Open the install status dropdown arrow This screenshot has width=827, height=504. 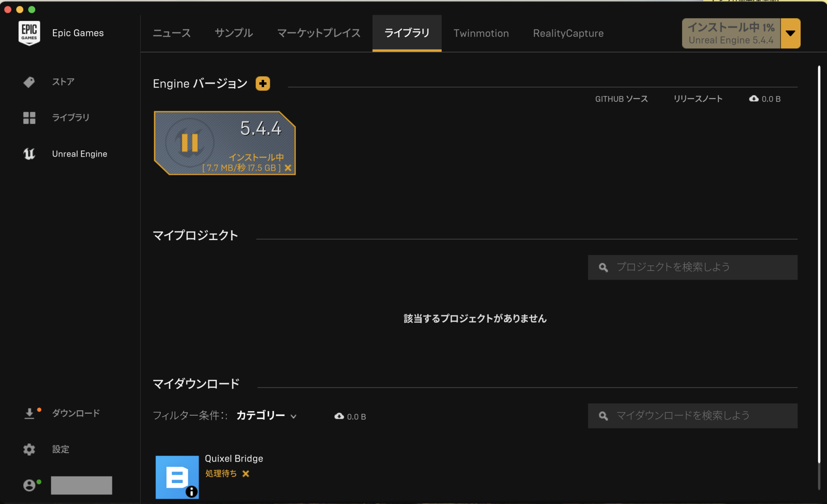(791, 33)
